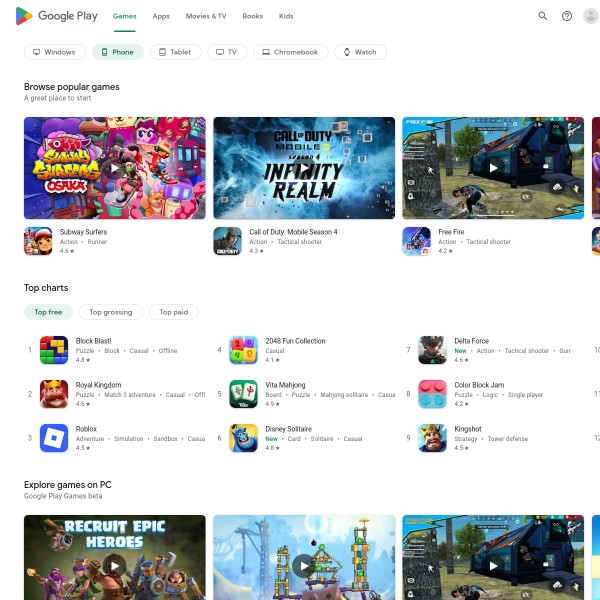
Task: Select the Watch device filter
Action: click(360, 52)
